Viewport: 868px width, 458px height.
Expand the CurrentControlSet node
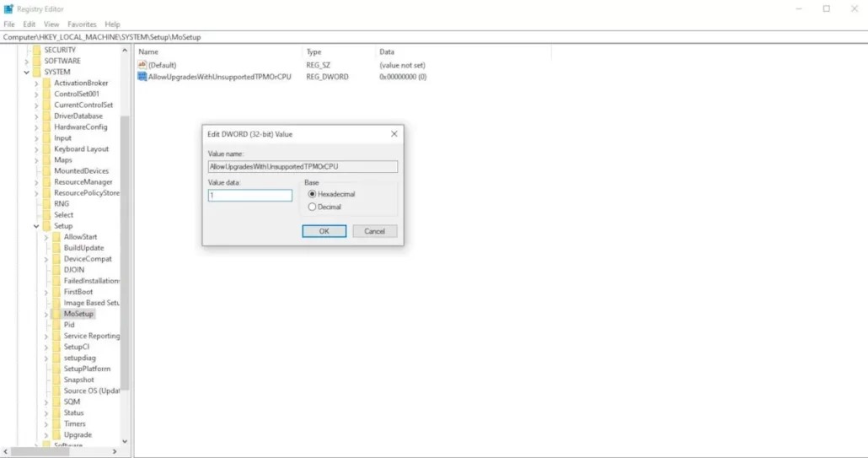[x=36, y=105]
